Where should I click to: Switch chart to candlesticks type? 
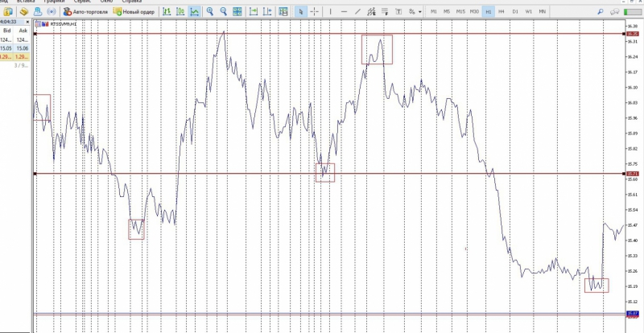(180, 11)
